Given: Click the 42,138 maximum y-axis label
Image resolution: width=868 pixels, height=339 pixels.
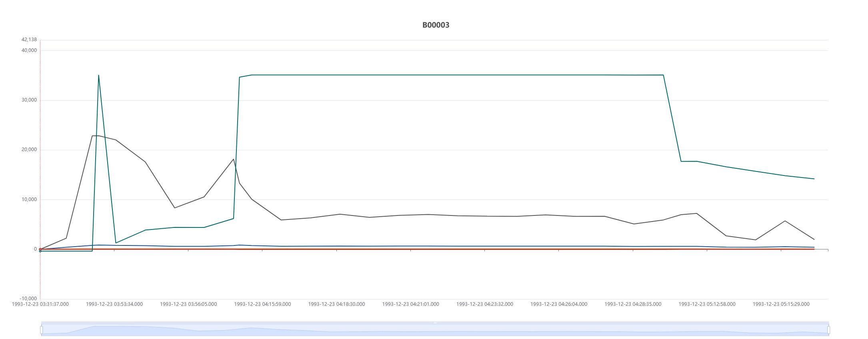Looking at the screenshot, I should coord(29,40).
